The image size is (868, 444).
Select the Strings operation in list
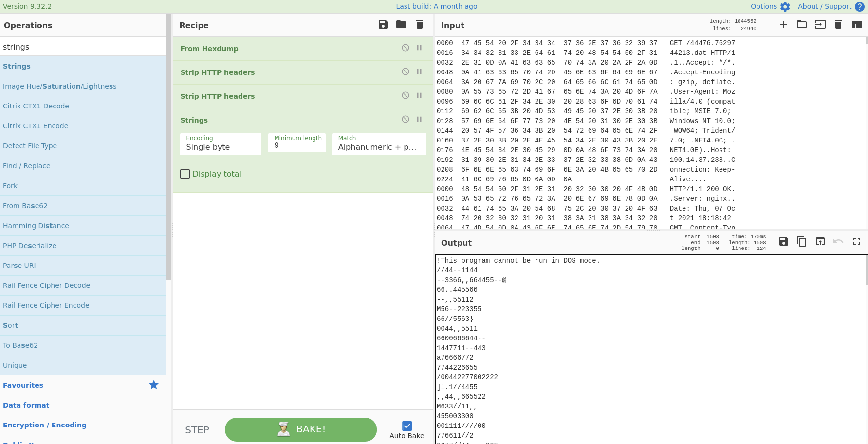pos(83,66)
